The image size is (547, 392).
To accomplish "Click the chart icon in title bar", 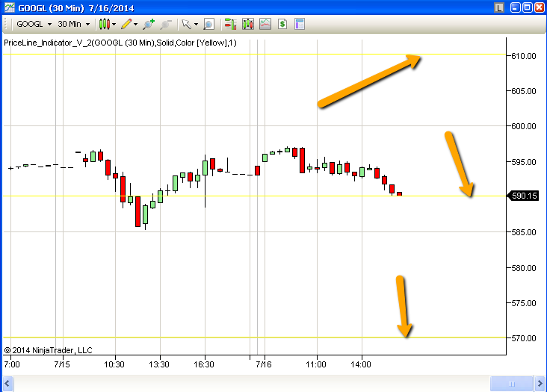I will 10,7.
